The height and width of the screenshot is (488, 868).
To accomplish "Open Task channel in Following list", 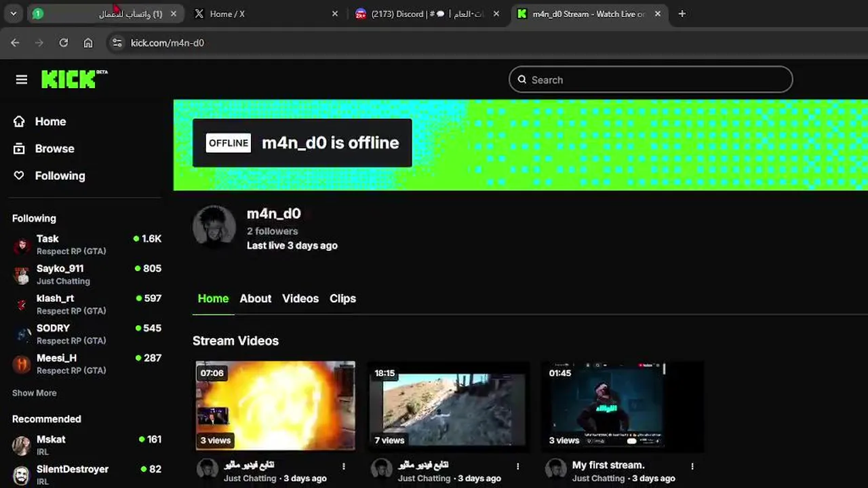I will pos(87,245).
